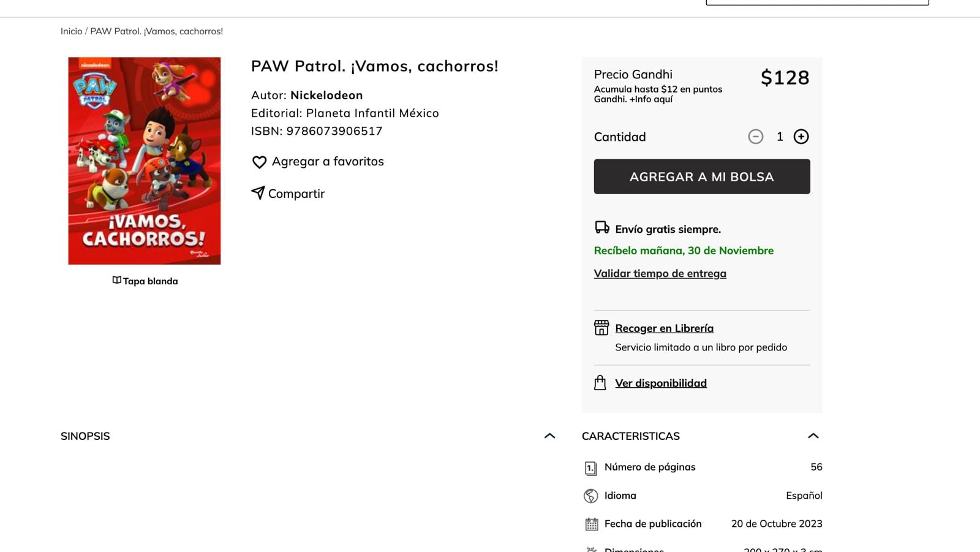Go to Inicio in the breadcrumb
This screenshot has height=552, width=980.
coord(71,31)
